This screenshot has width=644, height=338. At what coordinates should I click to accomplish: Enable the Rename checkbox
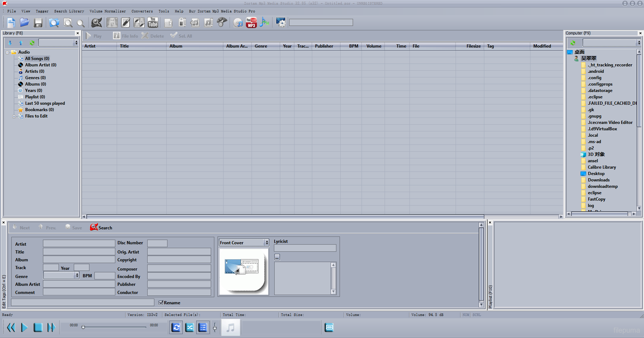pyautogui.click(x=161, y=302)
